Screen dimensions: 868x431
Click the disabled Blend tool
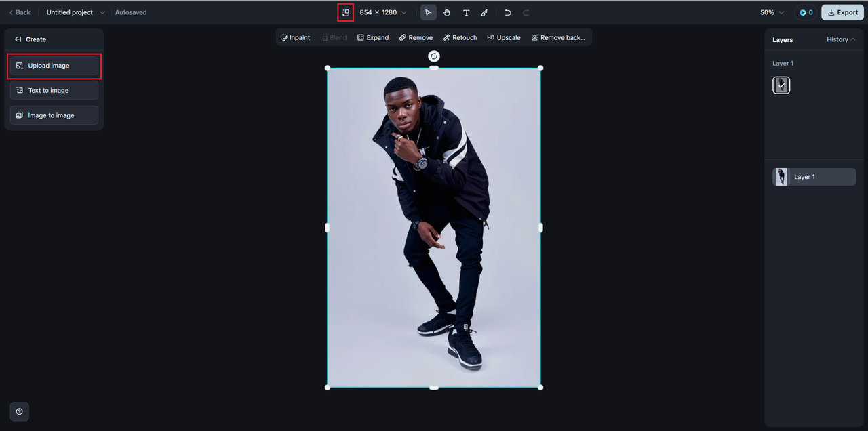334,37
